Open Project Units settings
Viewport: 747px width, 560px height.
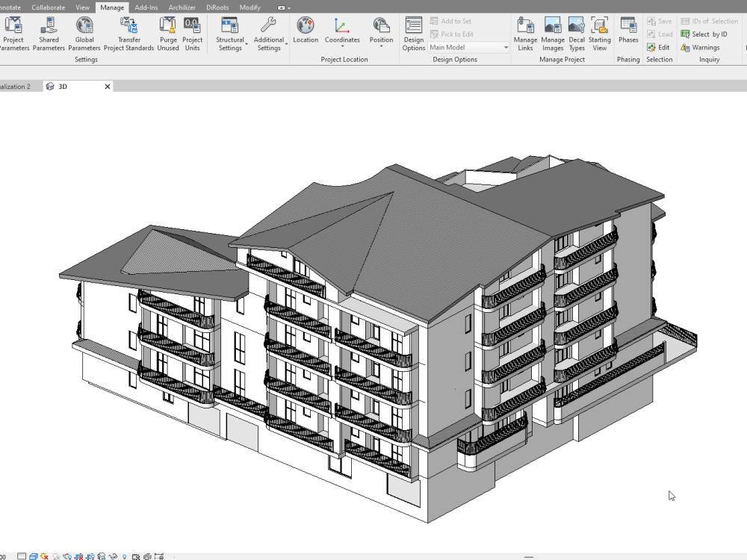click(x=193, y=34)
